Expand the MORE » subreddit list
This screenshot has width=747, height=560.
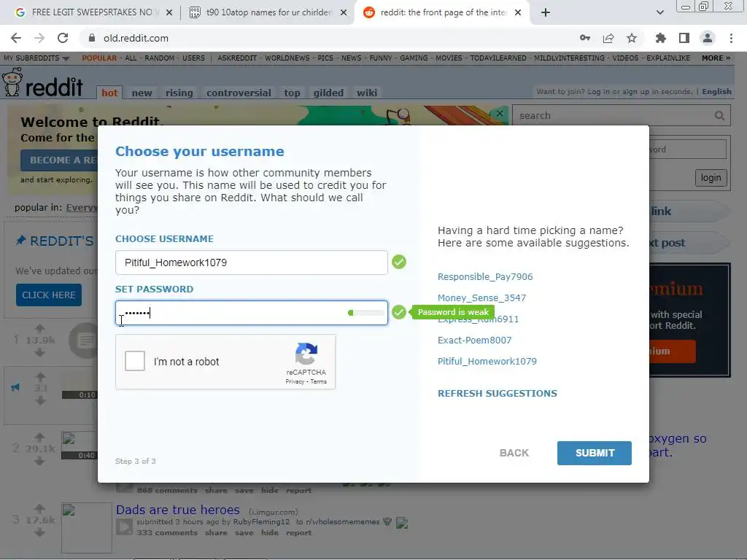[x=716, y=58]
